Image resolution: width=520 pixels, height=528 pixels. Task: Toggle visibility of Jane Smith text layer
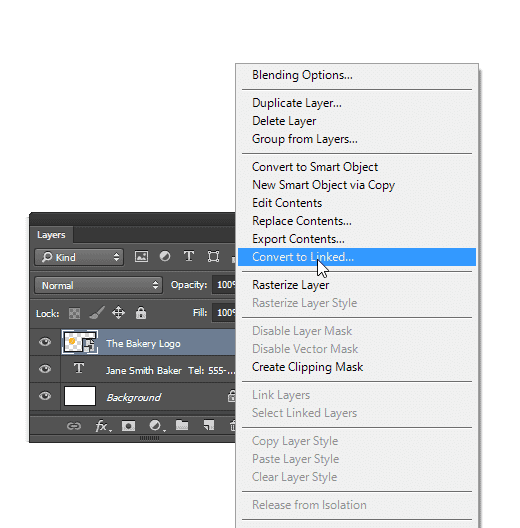pos(45,369)
